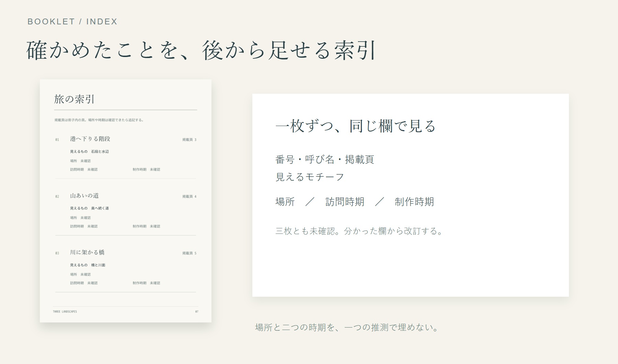Click the line '番号・呼び名・掲載頁'

325,160
